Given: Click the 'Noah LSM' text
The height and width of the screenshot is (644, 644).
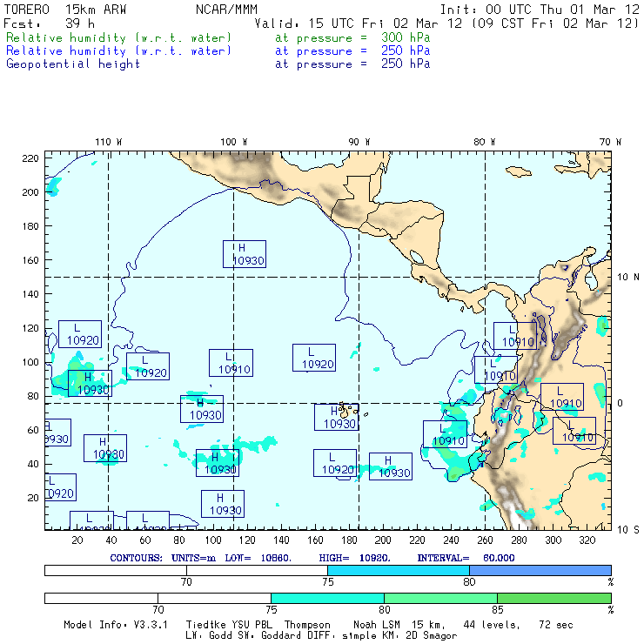Looking at the screenshot, I should [x=377, y=625].
